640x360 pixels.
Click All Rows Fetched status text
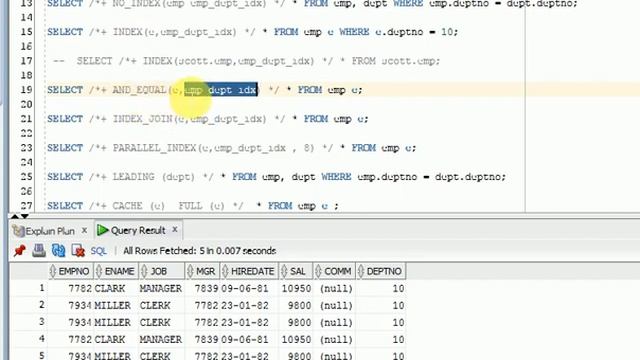coord(200,251)
